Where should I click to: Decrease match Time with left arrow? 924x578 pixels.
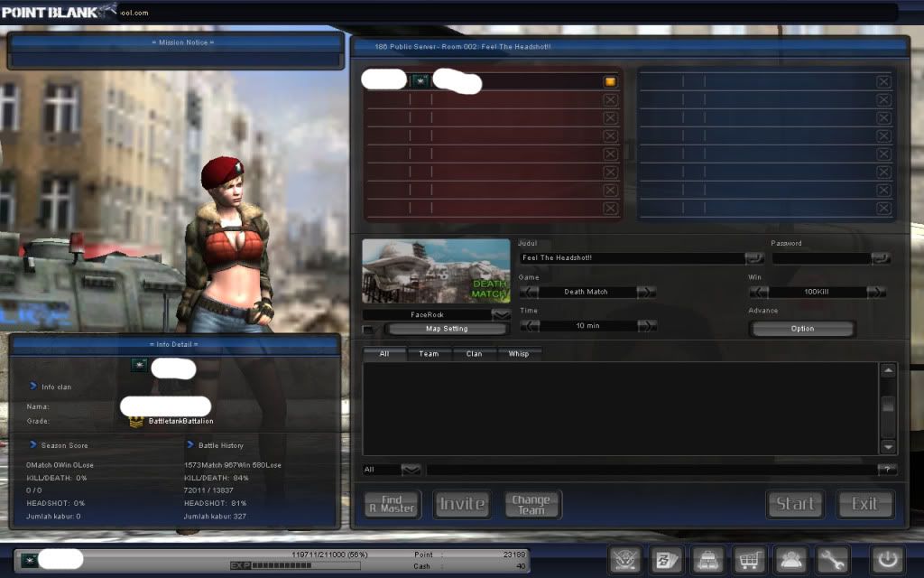click(x=529, y=325)
